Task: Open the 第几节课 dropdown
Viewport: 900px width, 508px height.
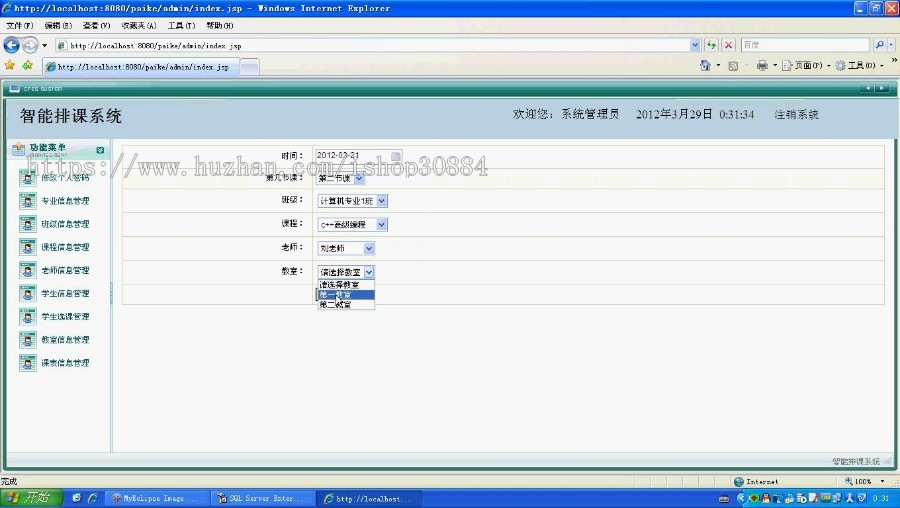Action: tap(341, 179)
